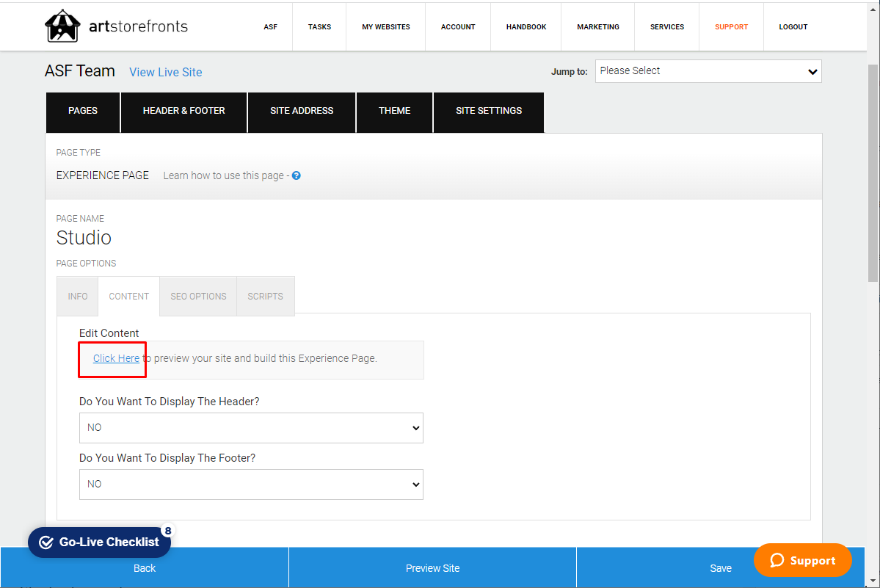The image size is (880, 588).
Task: Click the page vertical scrollbar
Action: pyautogui.click(x=873, y=173)
